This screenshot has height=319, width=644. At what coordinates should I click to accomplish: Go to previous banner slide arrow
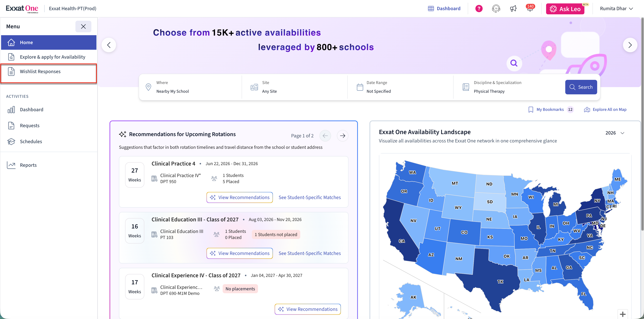(x=109, y=45)
